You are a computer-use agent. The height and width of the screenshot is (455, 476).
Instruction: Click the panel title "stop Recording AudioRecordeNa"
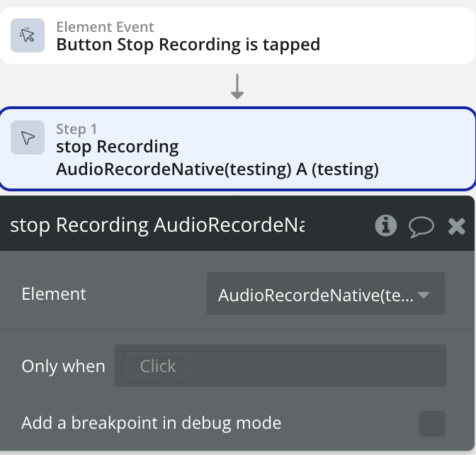click(x=157, y=225)
